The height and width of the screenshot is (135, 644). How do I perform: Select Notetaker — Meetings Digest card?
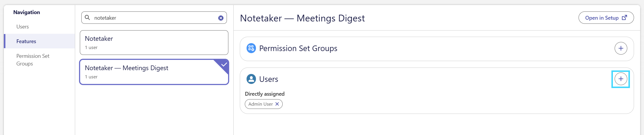point(154,72)
